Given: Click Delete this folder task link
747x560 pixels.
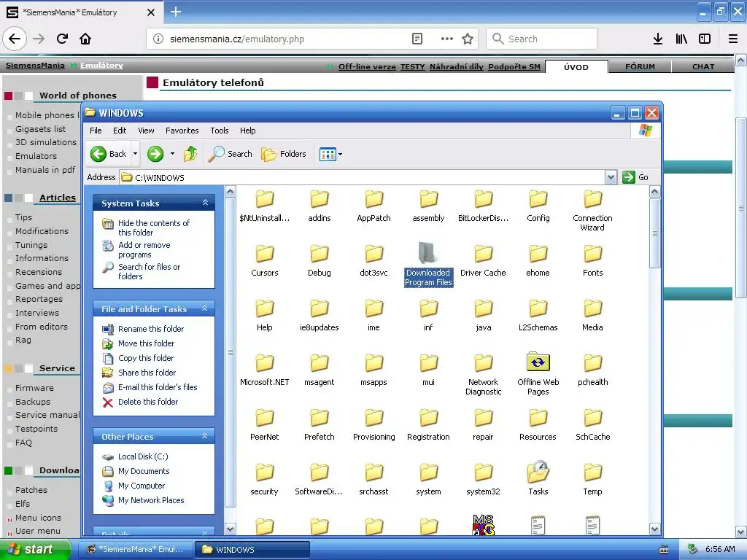Looking at the screenshot, I should pos(148,402).
